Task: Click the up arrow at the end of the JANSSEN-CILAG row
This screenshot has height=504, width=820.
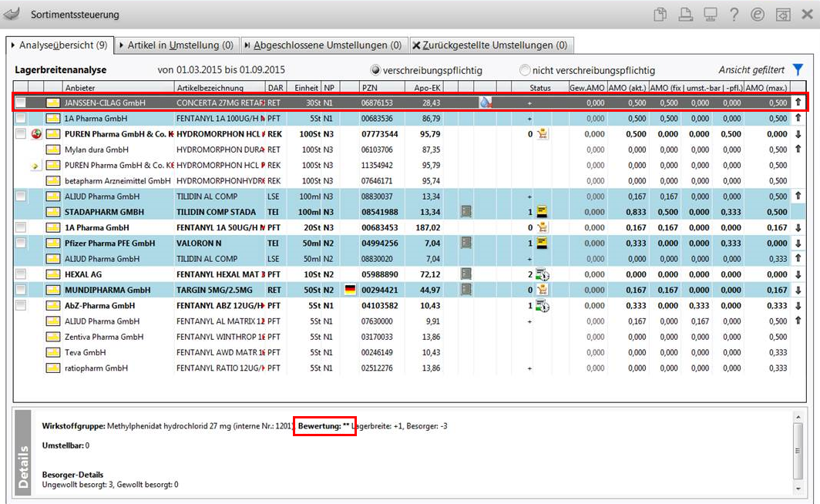Action: tap(798, 102)
